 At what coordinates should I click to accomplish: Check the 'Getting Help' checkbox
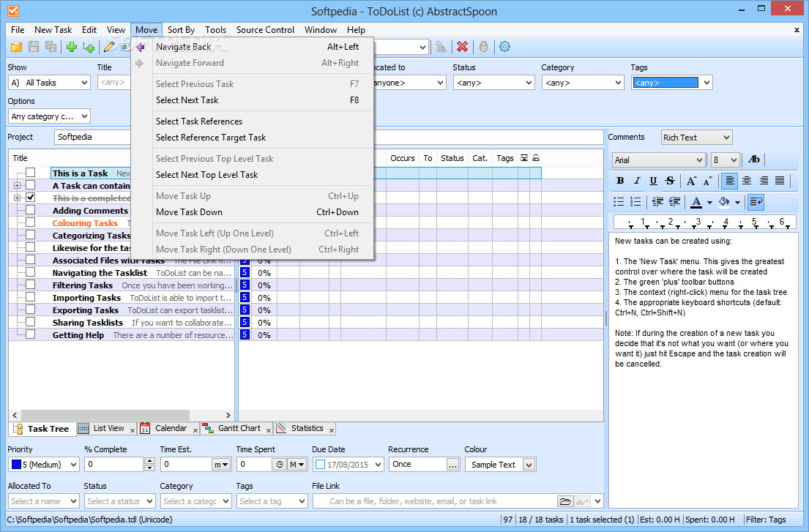pos(31,334)
